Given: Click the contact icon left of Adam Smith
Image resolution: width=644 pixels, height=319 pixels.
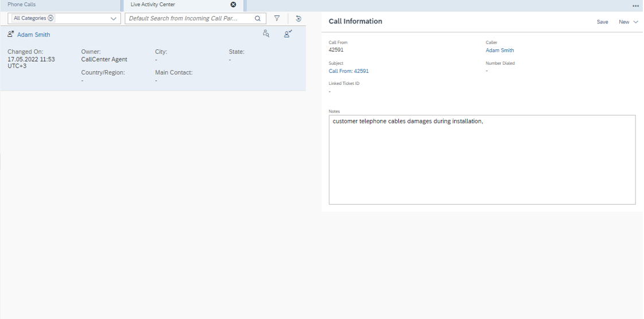Looking at the screenshot, I should (10, 34).
